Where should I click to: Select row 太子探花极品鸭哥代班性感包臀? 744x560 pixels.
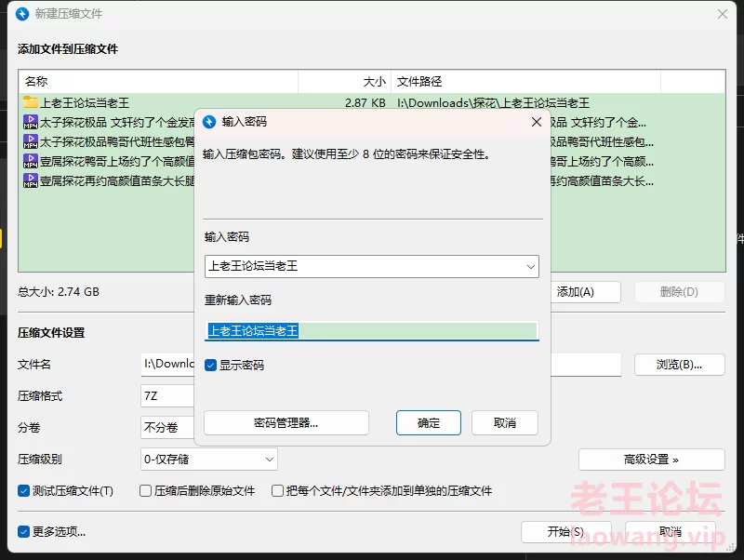click(x=109, y=141)
